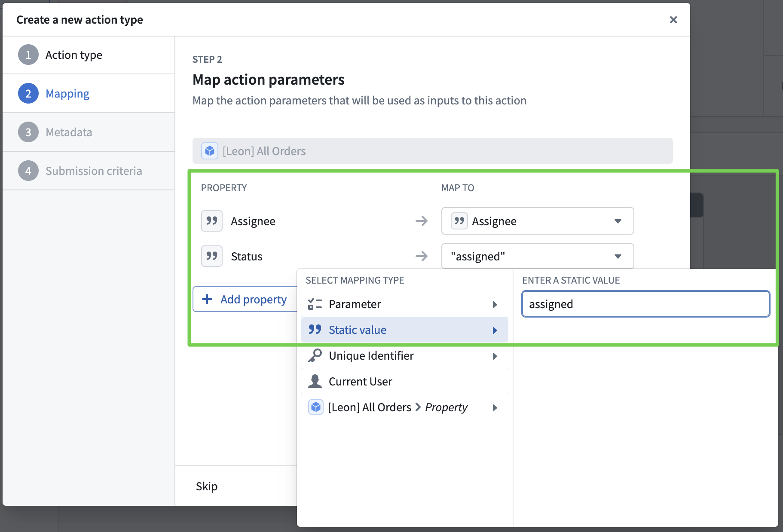Expand the Unique Identifier submenu arrow
783x532 pixels.
(495, 356)
